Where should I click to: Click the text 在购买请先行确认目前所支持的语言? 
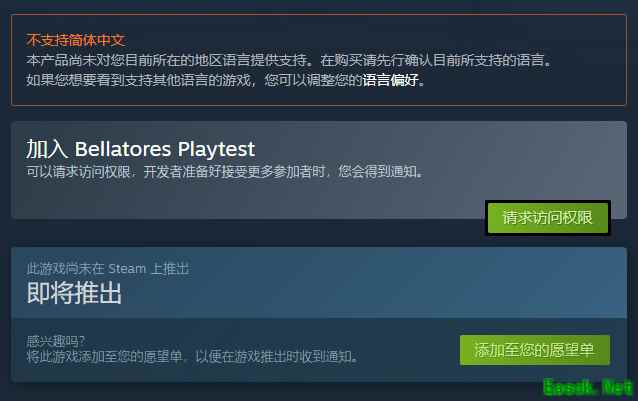[435, 60]
